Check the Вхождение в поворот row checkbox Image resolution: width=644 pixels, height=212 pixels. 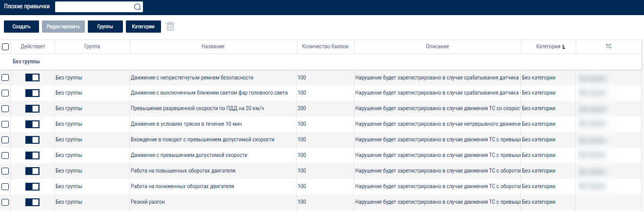click(5, 140)
